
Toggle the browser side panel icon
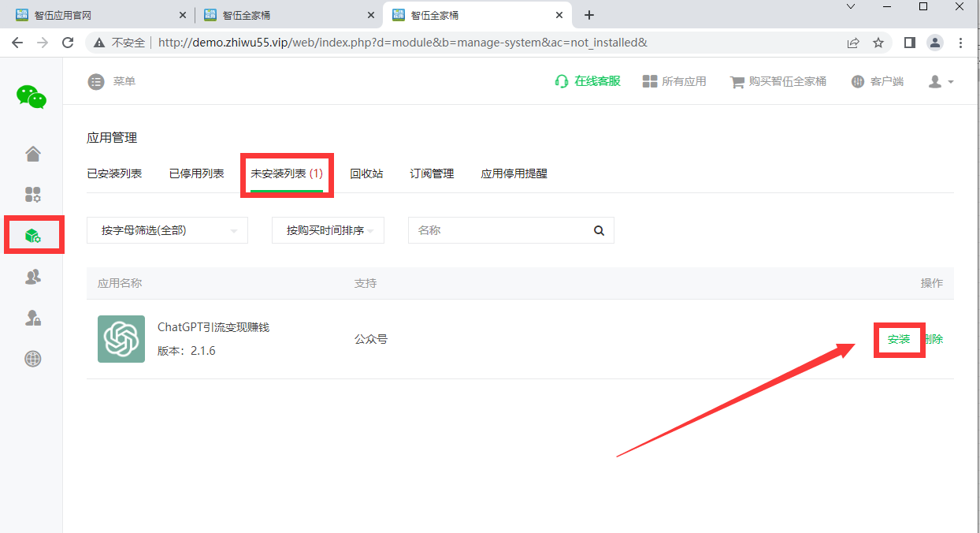[910, 43]
